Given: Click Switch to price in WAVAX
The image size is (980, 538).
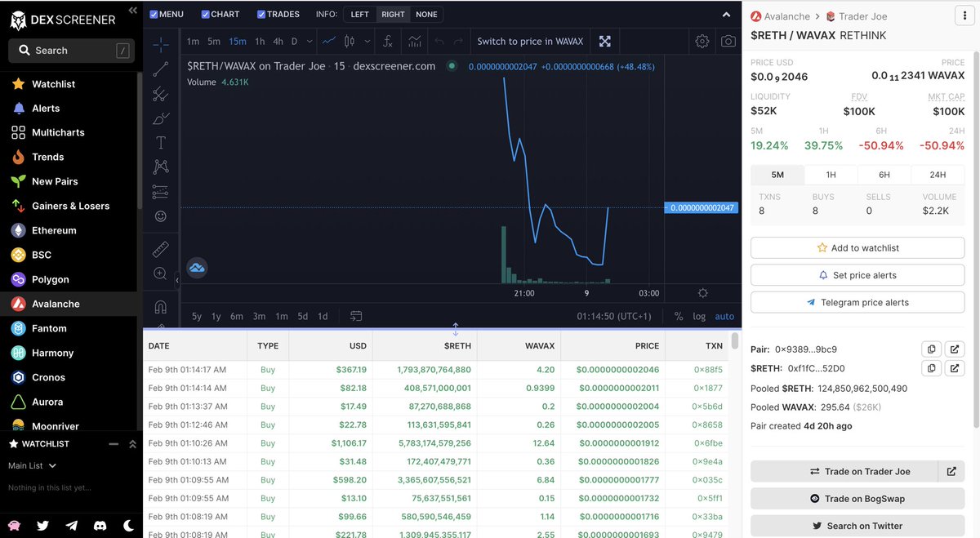Looking at the screenshot, I should 530,41.
